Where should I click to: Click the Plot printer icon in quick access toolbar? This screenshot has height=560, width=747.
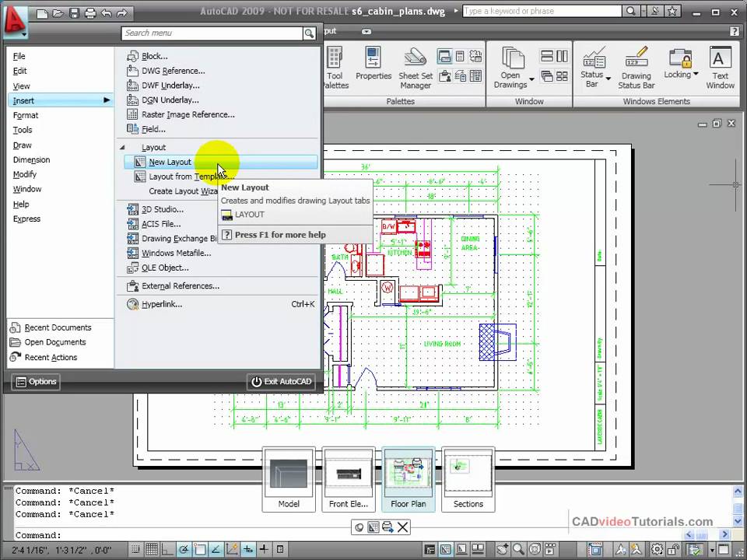tap(90, 13)
